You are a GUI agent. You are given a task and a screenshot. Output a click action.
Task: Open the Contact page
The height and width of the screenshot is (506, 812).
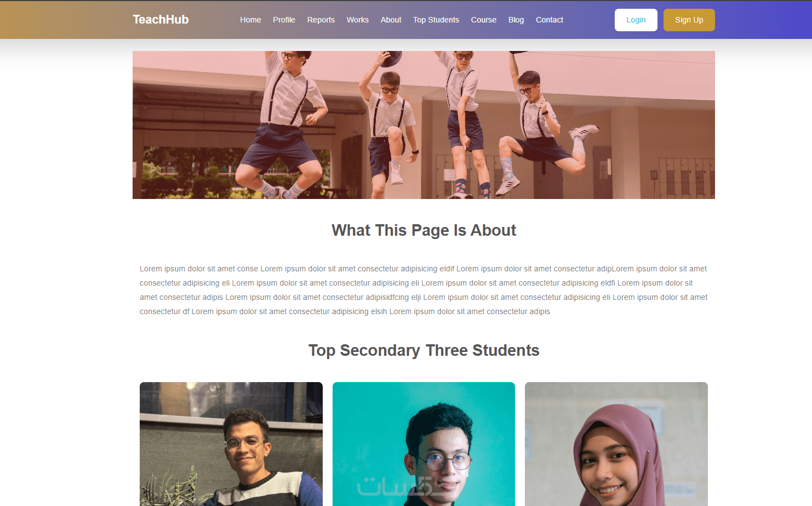point(550,20)
